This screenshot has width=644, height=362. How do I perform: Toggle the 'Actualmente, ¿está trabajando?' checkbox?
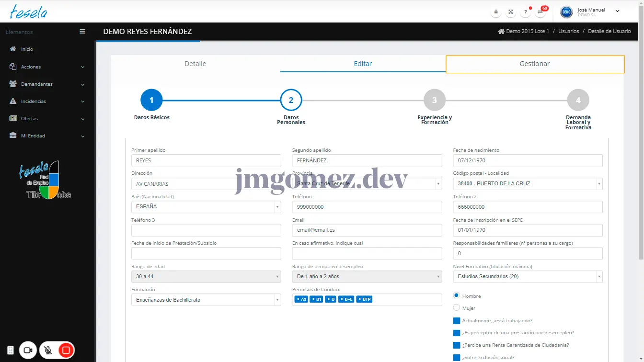pos(456,321)
